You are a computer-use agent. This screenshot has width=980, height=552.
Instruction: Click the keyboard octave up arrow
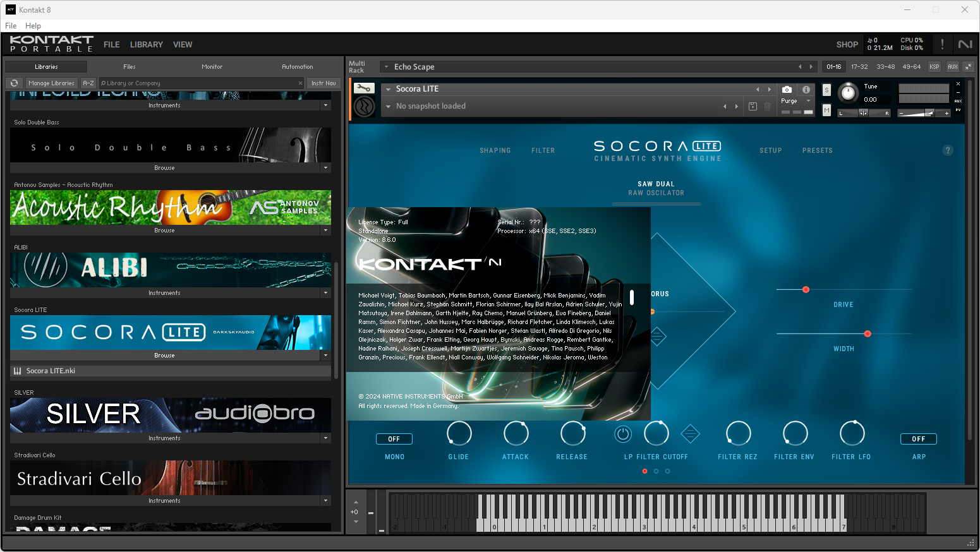click(x=356, y=503)
